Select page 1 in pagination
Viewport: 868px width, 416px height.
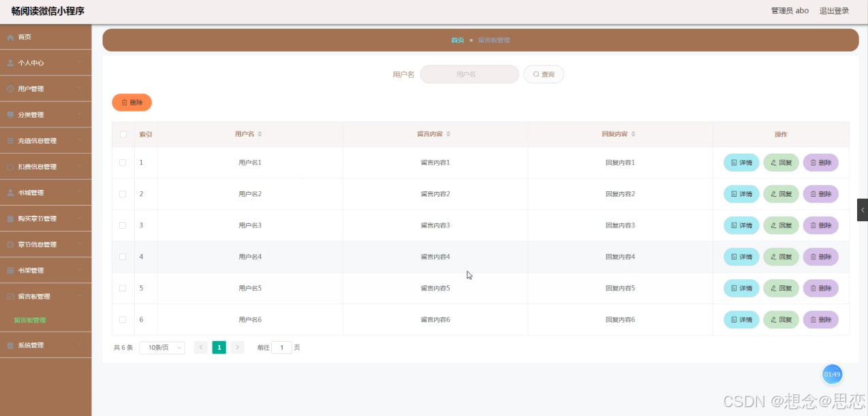(x=219, y=347)
